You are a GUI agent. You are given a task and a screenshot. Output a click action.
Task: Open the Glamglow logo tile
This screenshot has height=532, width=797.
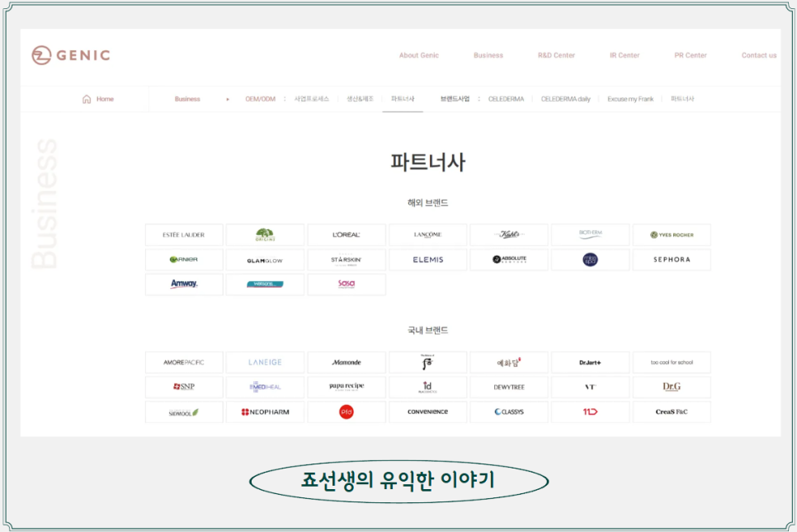click(265, 260)
